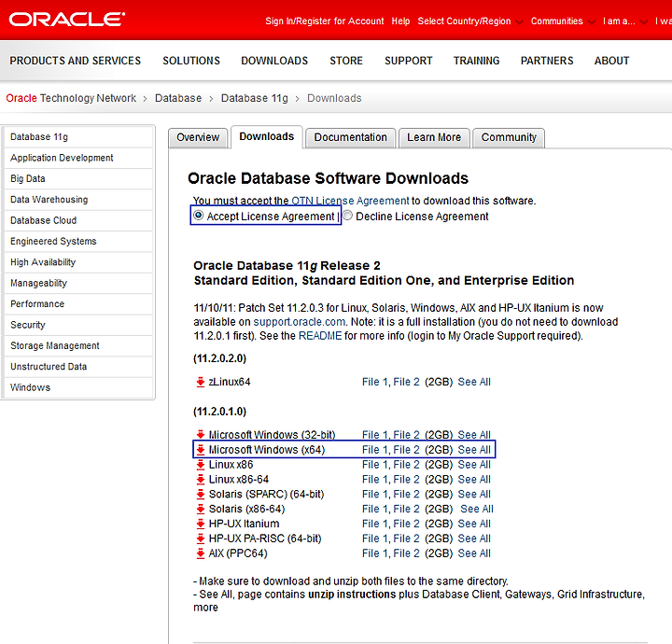The width and height of the screenshot is (672, 644).
Task: Click See All for Microsoft Windows (x64)
Action: pos(474,450)
